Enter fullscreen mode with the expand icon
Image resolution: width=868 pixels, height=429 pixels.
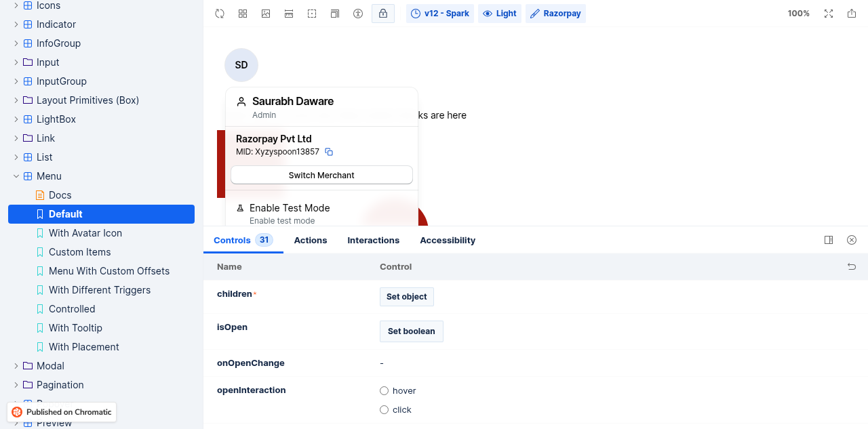tap(829, 14)
